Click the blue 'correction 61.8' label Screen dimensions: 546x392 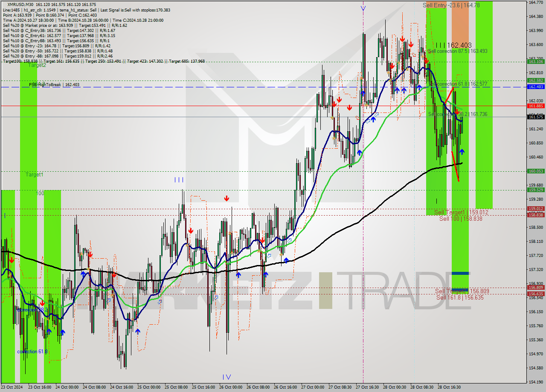(x=32, y=352)
